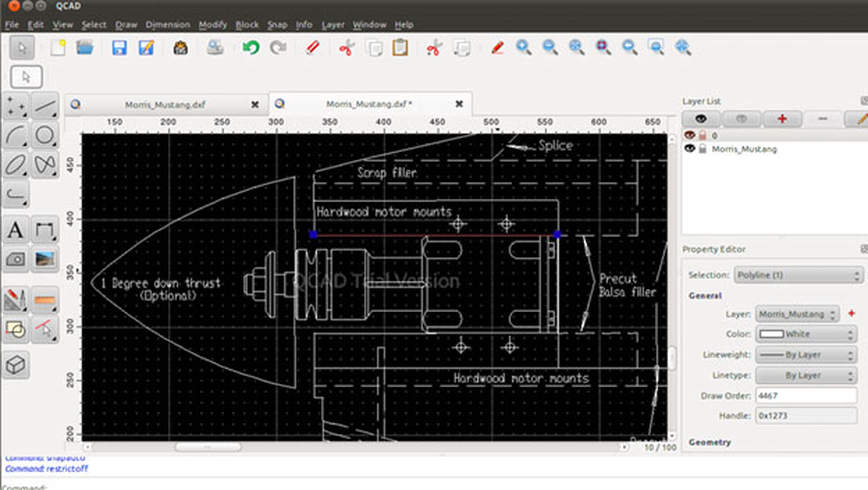This screenshot has height=490, width=868.
Task: Click the red plus Add Layer button
Action: [x=782, y=119]
